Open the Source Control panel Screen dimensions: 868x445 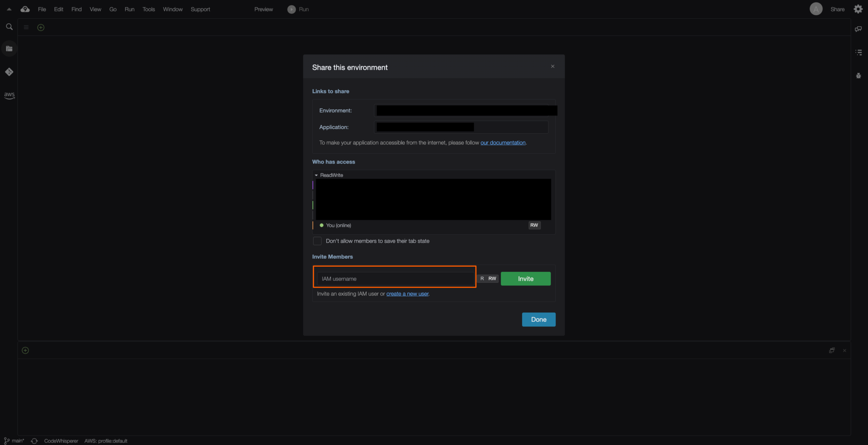coord(9,72)
